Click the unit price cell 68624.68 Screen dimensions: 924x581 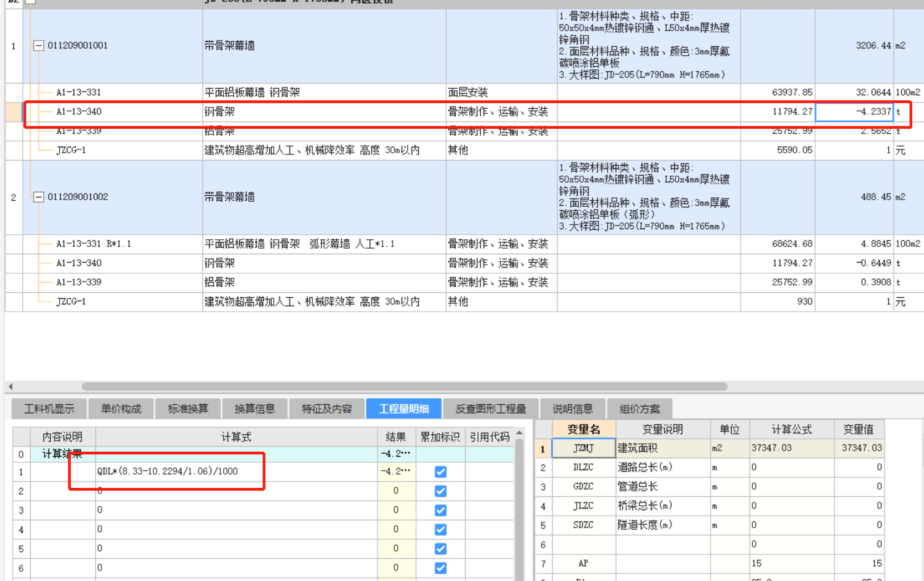778,244
